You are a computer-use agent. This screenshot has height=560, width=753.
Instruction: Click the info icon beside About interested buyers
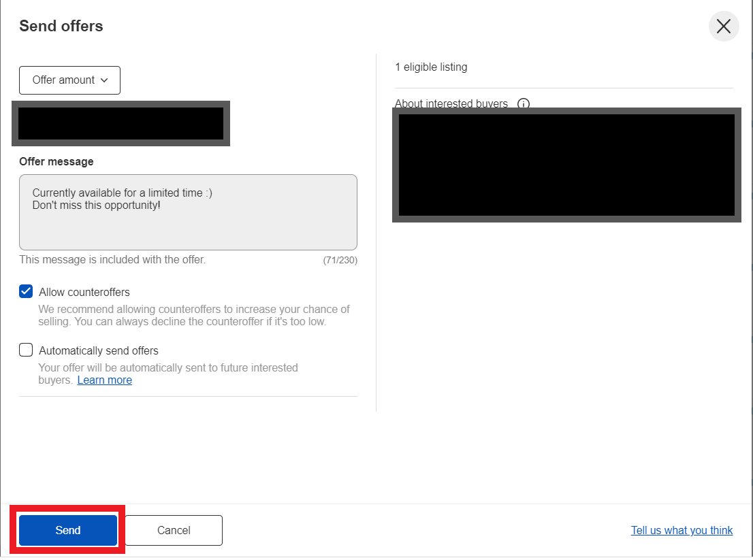[x=524, y=103]
